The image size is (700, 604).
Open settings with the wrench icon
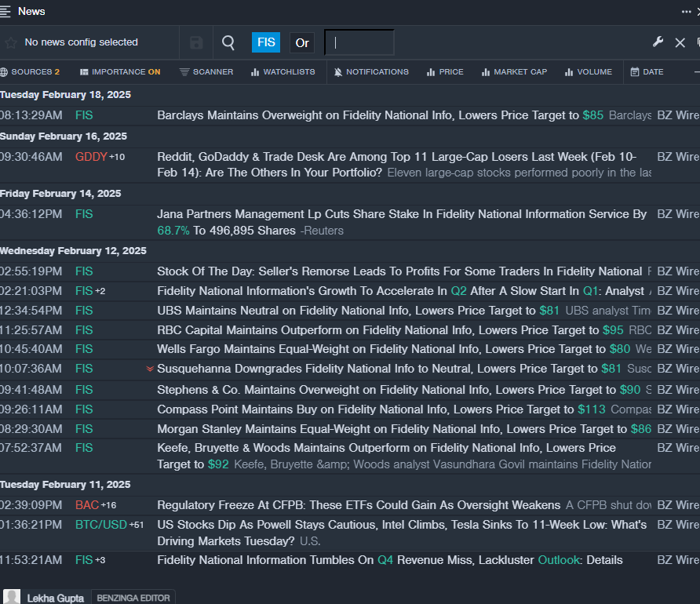(x=658, y=42)
